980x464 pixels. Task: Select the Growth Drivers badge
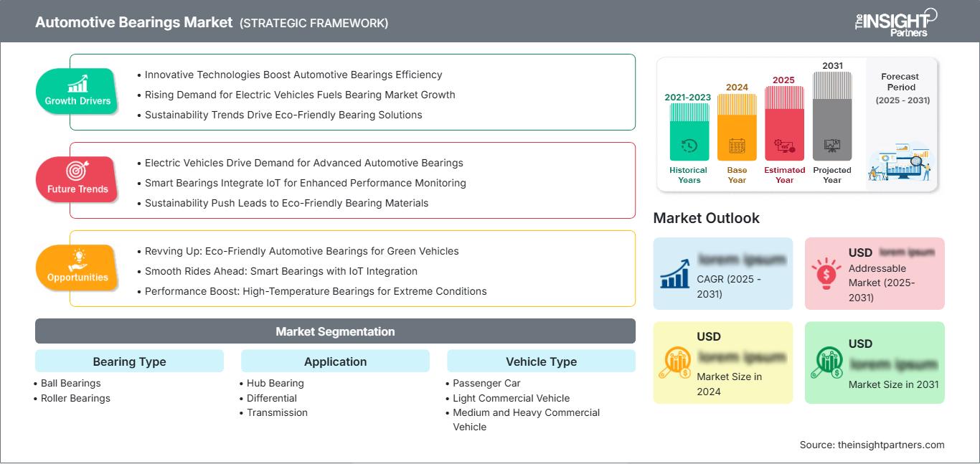click(x=77, y=90)
